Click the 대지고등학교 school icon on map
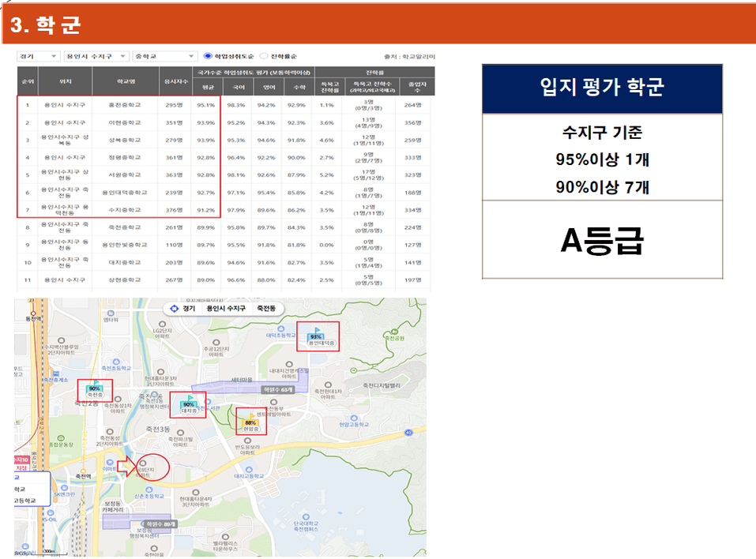The width and height of the screenshot is (756, 559). tap(249, 469)
